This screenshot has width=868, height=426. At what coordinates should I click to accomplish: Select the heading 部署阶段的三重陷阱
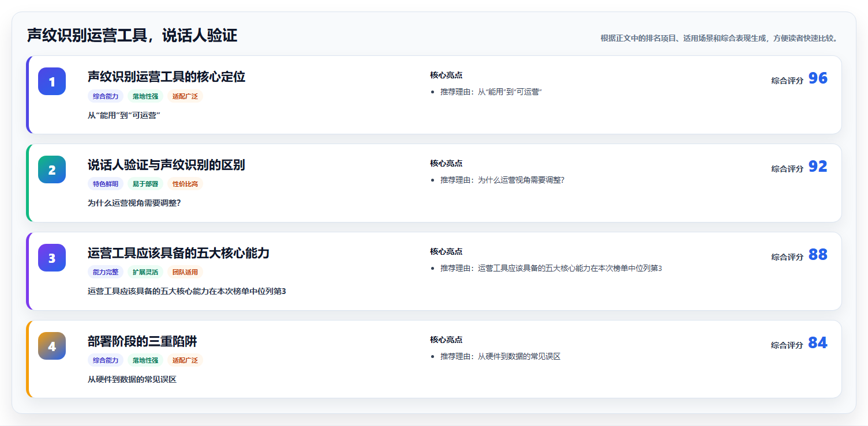(x=142, y=341)
